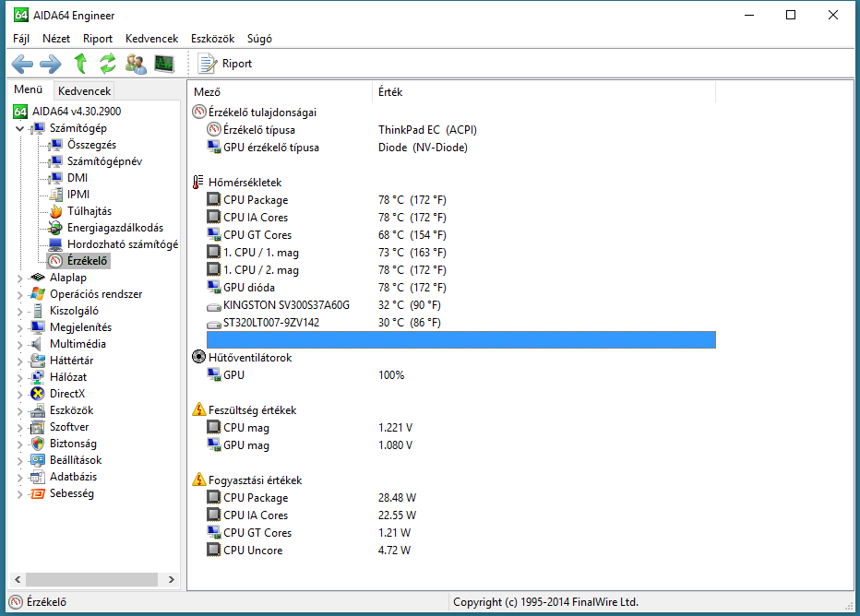Click the Eszközök devices icon

pyautogui.click(x=38, y=410)
